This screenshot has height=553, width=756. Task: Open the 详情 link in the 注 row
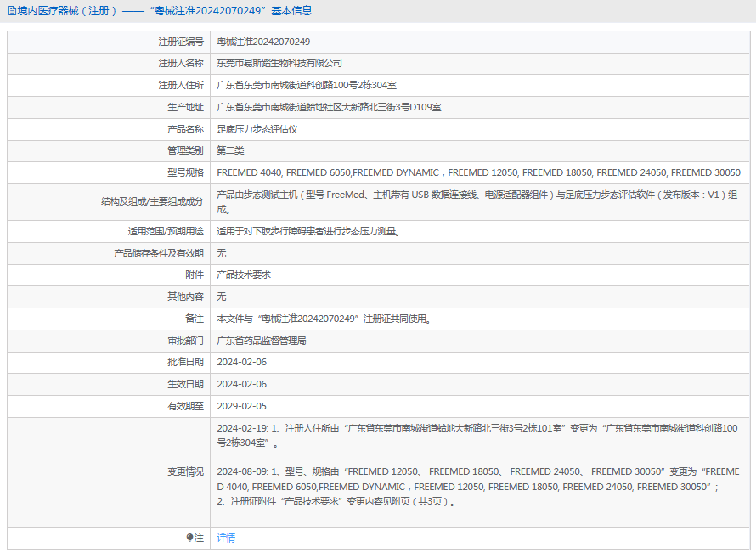tap(226, 538)
